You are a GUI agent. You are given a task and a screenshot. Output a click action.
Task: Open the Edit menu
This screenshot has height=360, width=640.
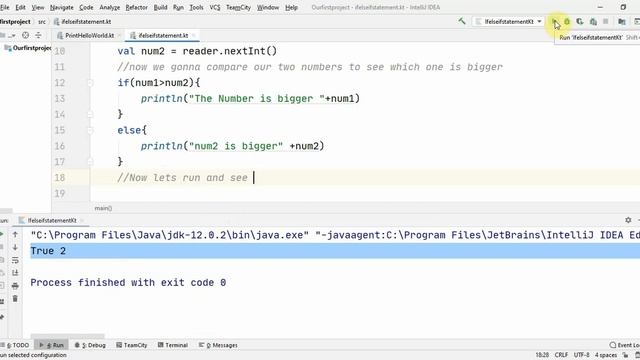click(20, 7)
